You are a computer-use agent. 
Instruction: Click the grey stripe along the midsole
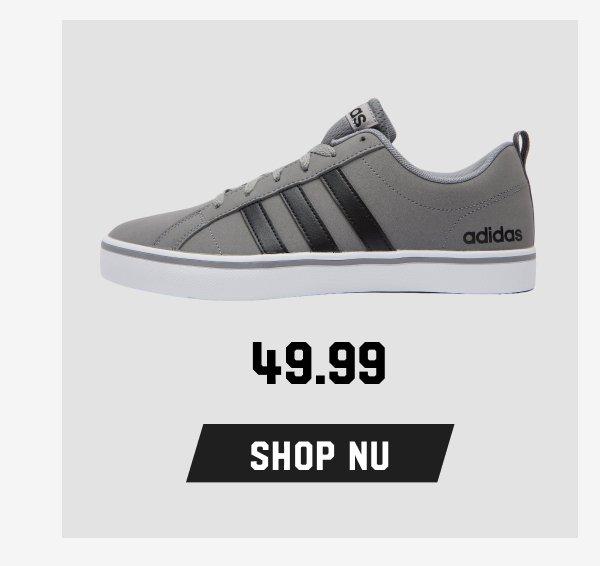pyautogui.click(x=318, y=259)
